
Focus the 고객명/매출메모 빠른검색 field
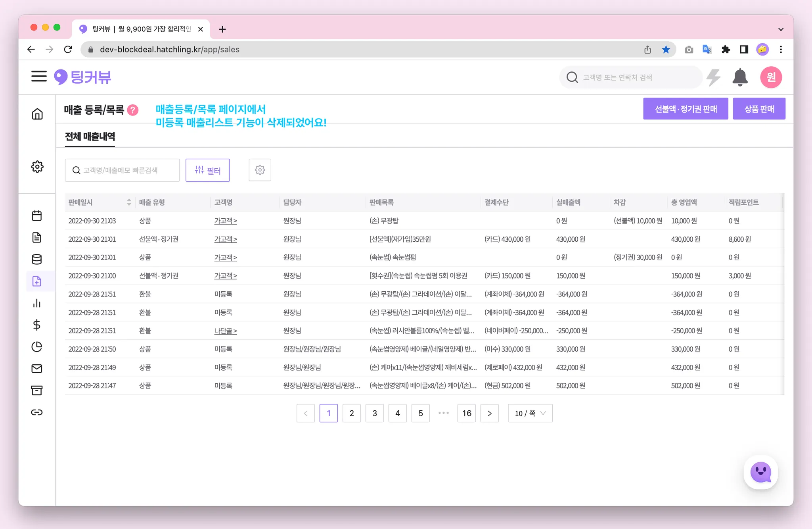pos(123,170)
